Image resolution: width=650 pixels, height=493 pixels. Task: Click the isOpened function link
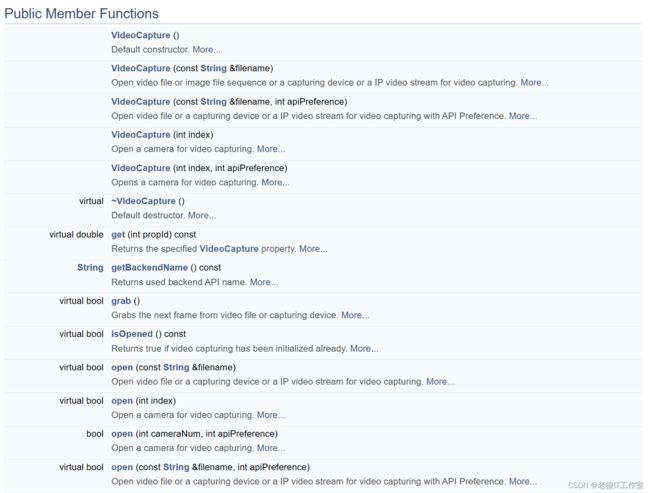click(x=134, y=334)
